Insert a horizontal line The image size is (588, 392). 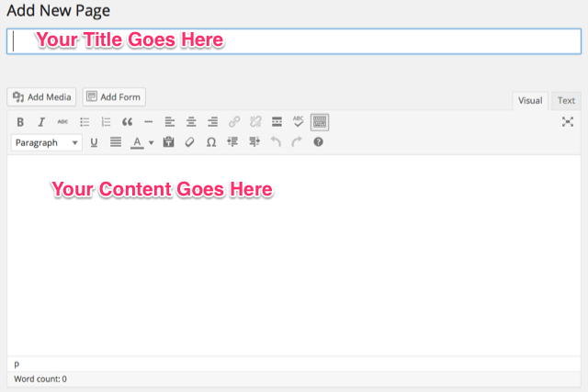[x=149, y=122]
